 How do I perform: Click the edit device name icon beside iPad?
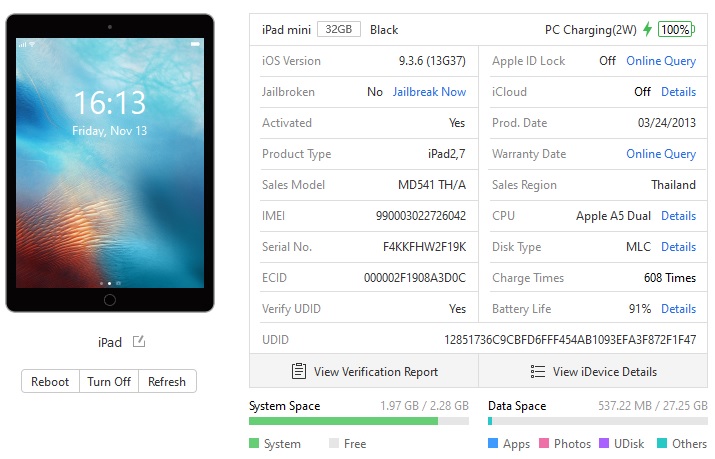139,341
